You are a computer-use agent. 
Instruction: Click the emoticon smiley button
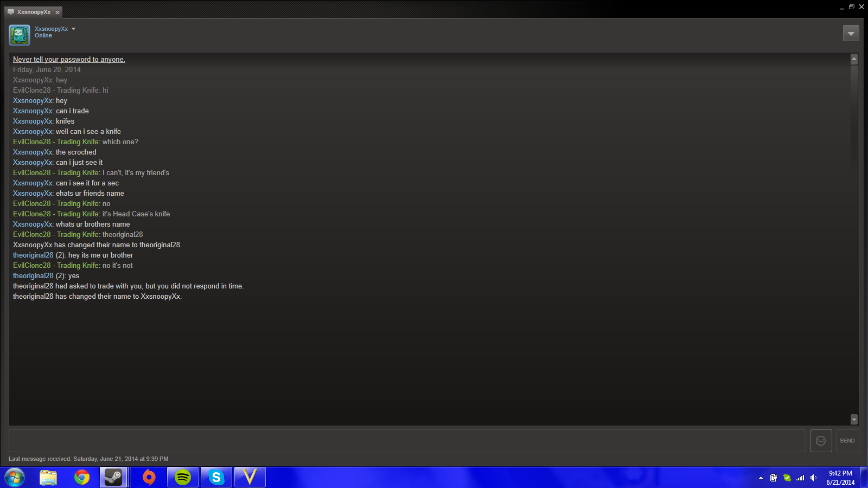click(x=821, y=441)
